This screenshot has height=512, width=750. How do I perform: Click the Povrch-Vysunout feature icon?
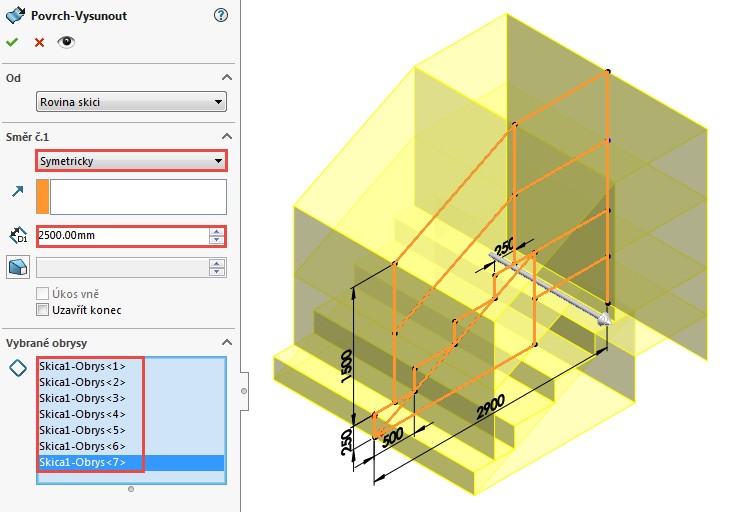pyautogui.click(x=15, y=15)
